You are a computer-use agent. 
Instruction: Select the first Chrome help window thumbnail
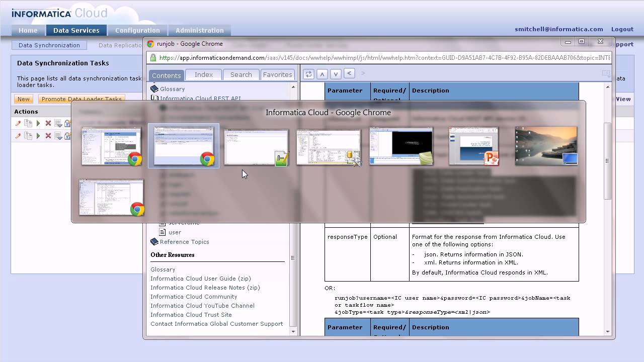tap(111, 146)
